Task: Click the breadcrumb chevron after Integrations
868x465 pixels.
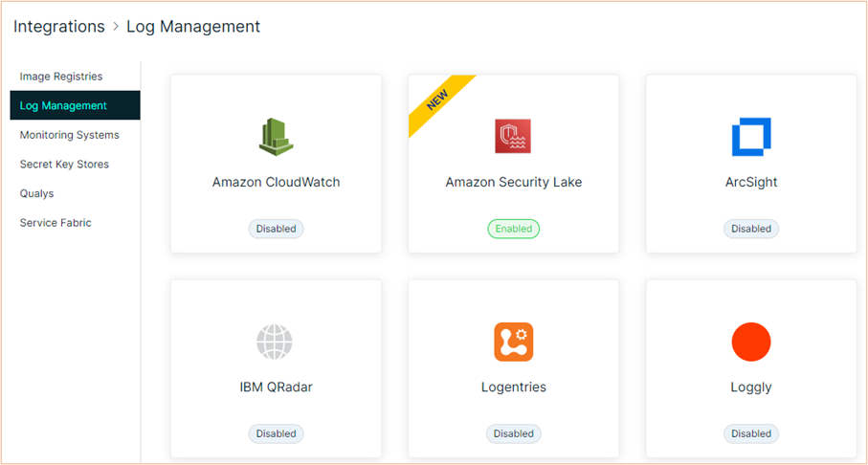Action: pyautogui.click(x=116, y=27)
